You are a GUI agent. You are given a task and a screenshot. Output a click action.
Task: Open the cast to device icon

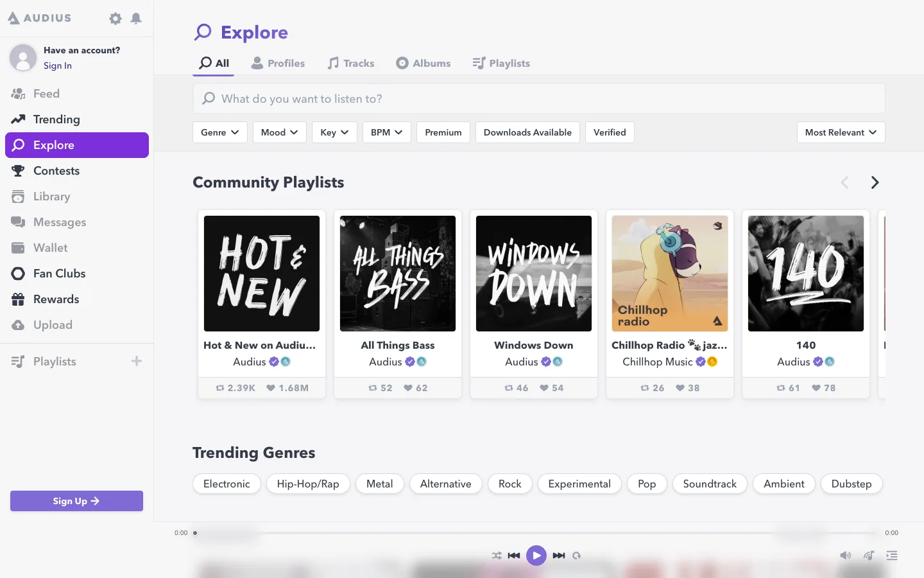click(x=869, y=556)
